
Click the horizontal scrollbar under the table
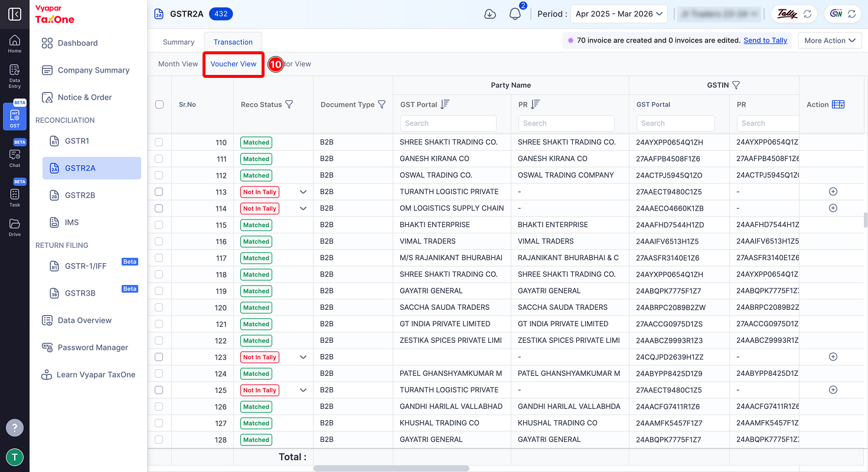click(391, 468)
